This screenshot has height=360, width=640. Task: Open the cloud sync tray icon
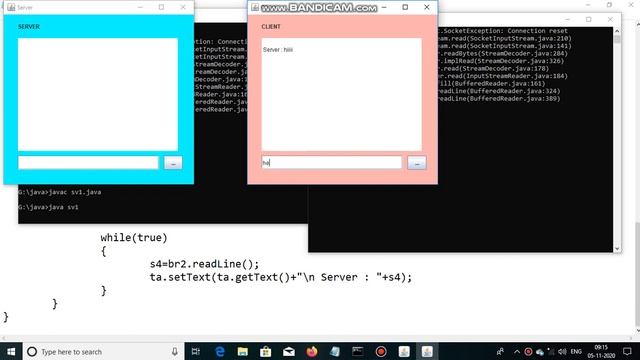pos(540,351)
